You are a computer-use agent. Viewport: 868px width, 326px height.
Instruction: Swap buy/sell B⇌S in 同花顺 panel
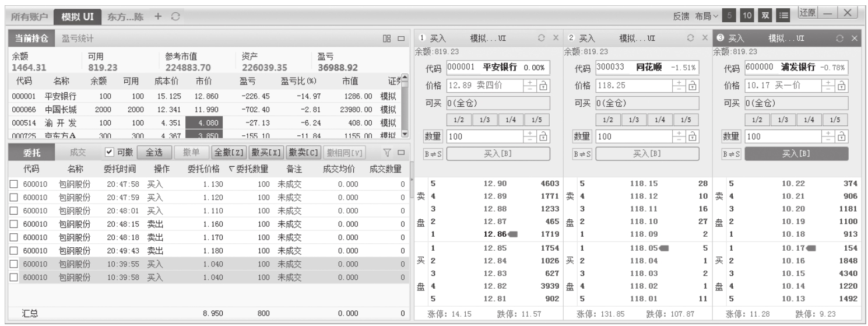(x=582, y=154)
